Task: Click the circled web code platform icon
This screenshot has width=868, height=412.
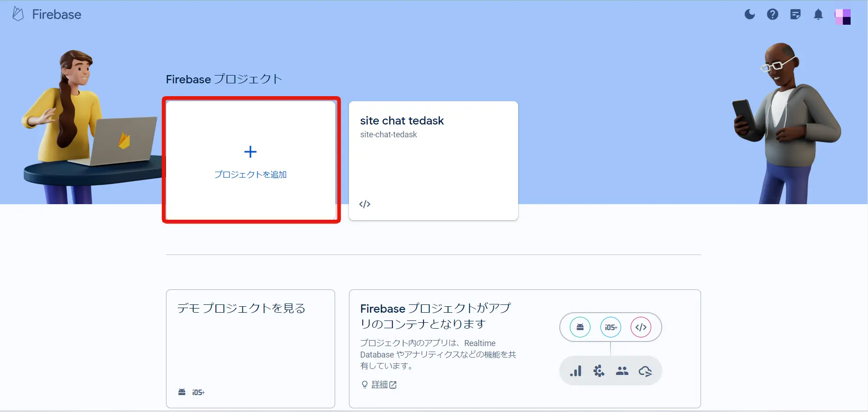Action: tap(641, 327)
